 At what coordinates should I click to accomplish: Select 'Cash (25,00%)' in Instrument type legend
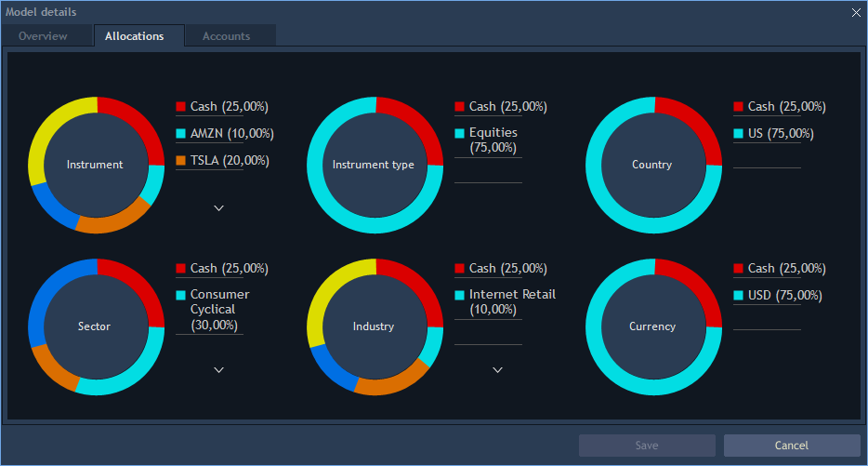pyautogui.click(x=508, y=106)
